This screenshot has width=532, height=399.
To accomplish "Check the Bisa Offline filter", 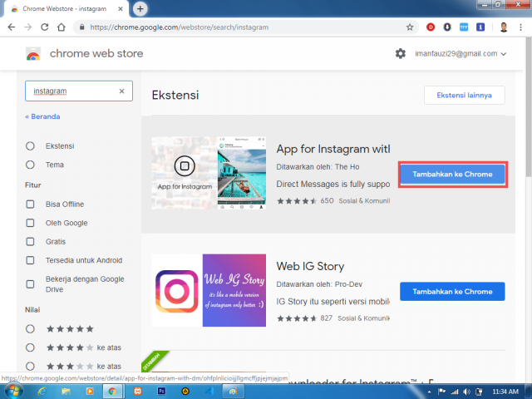I will click(30, 204).
